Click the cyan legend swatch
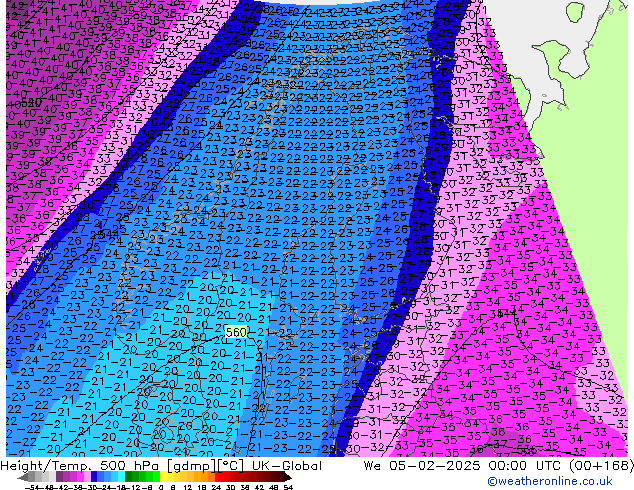This screenshot has height=490, width=634. point(122,477)
